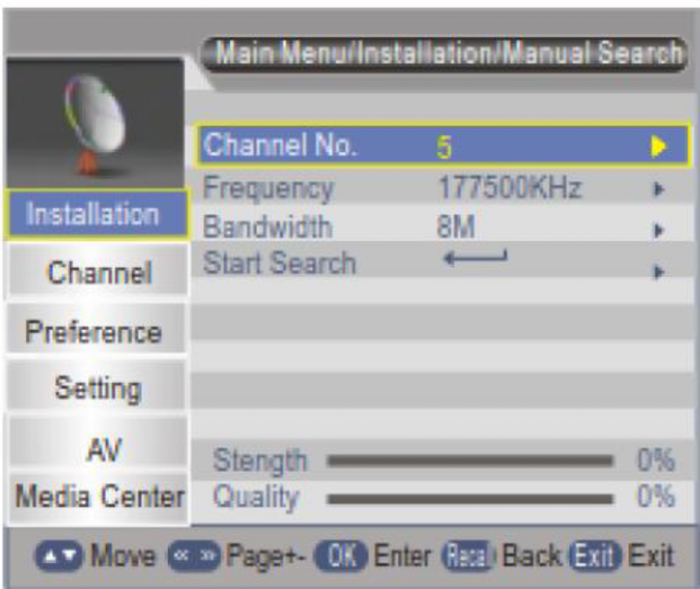Expand Channel No. with yellow arrow

(x=659, y=146)
